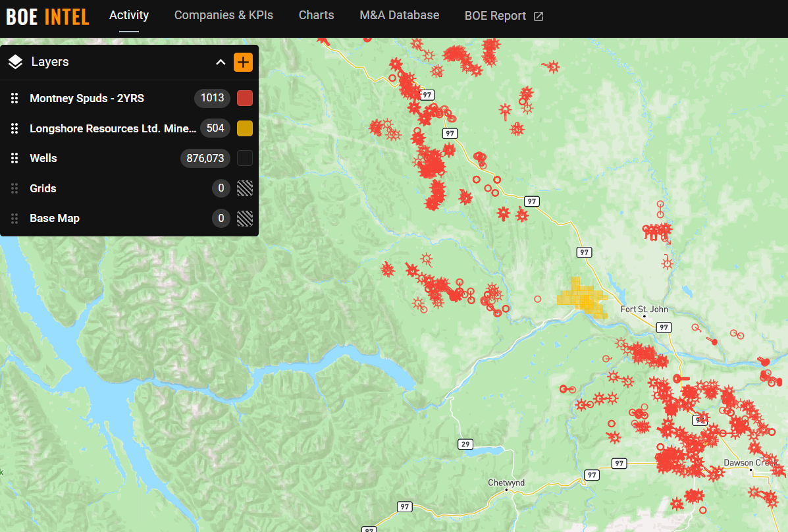Image resolution: width=788 pixels, height=532 pixels.
Task: Click the Chetwynd map label
Action: (506, 483)
